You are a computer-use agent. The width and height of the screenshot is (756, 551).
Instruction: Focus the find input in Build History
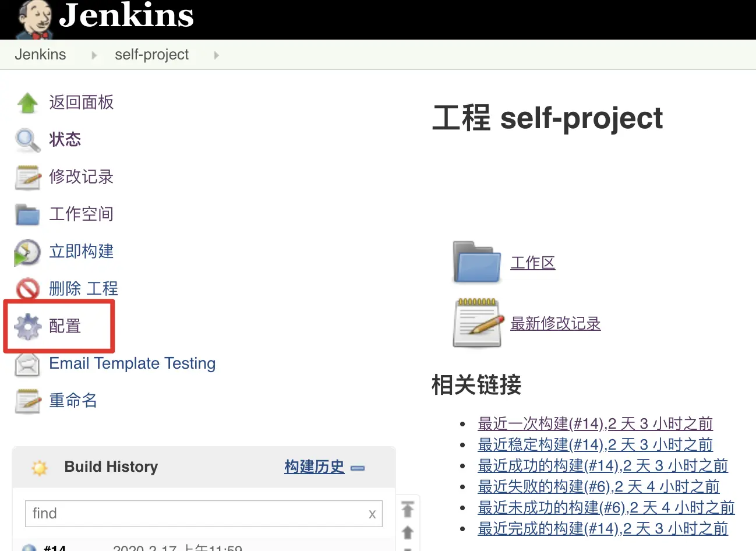click(204, 514)
